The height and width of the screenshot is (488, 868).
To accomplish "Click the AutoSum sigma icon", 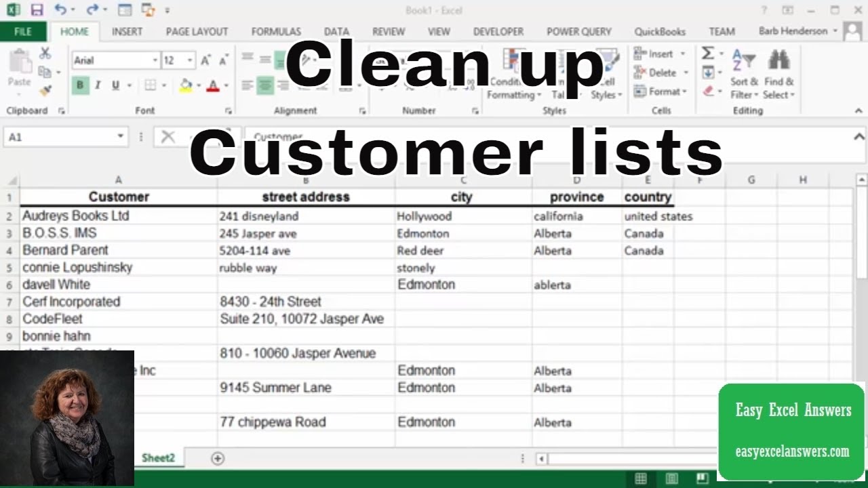I will click(707, 54).
